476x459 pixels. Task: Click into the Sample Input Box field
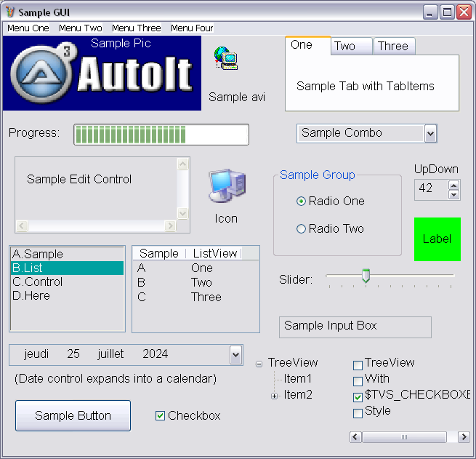click(355, 327)
